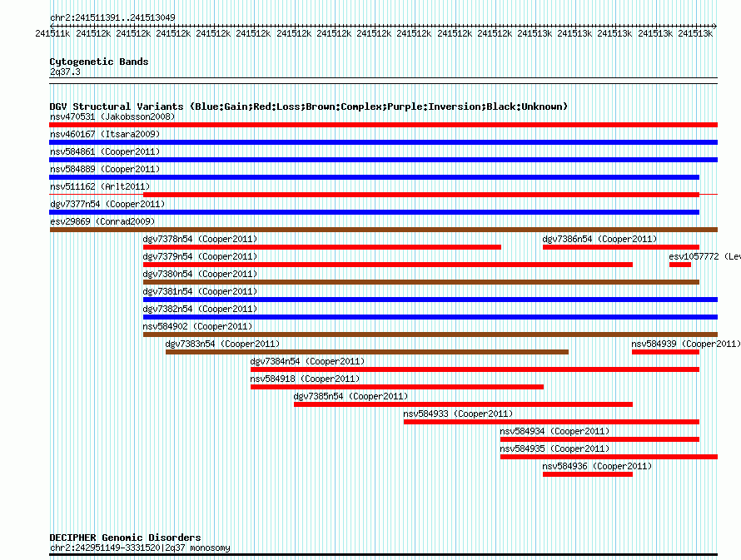This screenshot has width=741, height=560.
Task: Click the nsv584939 short red bar
Action: 665,352
